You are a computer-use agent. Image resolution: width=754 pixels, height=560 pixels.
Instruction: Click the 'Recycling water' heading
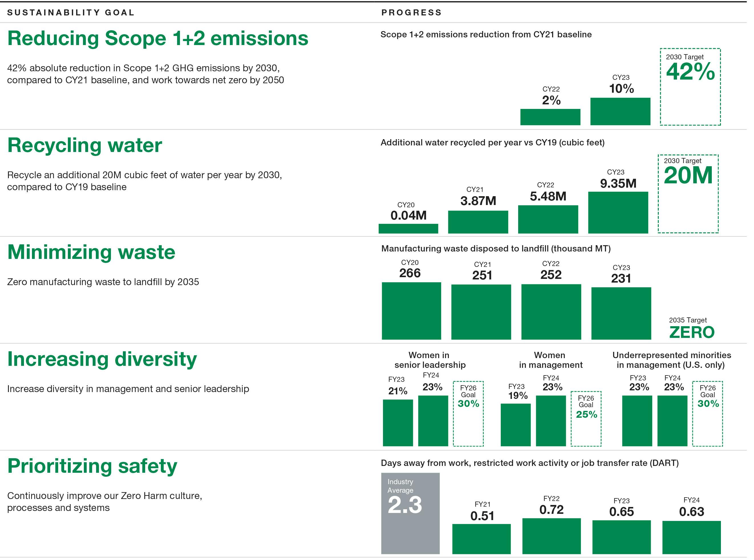click(85, 146)
